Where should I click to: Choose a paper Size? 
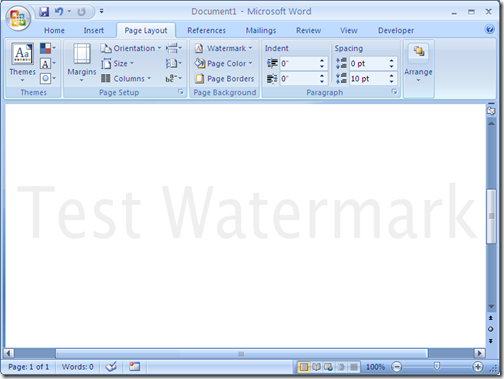117,63
